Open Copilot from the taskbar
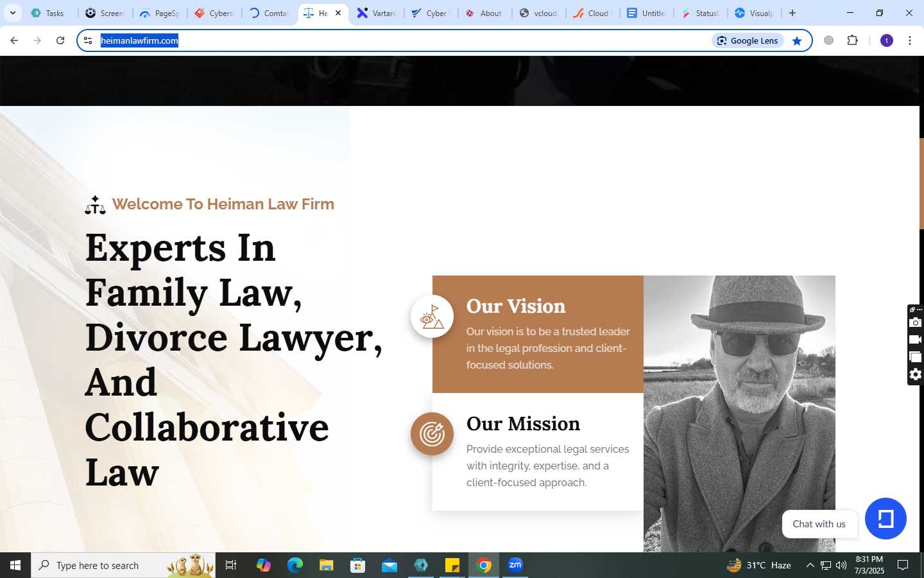The width and height of the screenshot is (924, 578). (x=264, y=565)
